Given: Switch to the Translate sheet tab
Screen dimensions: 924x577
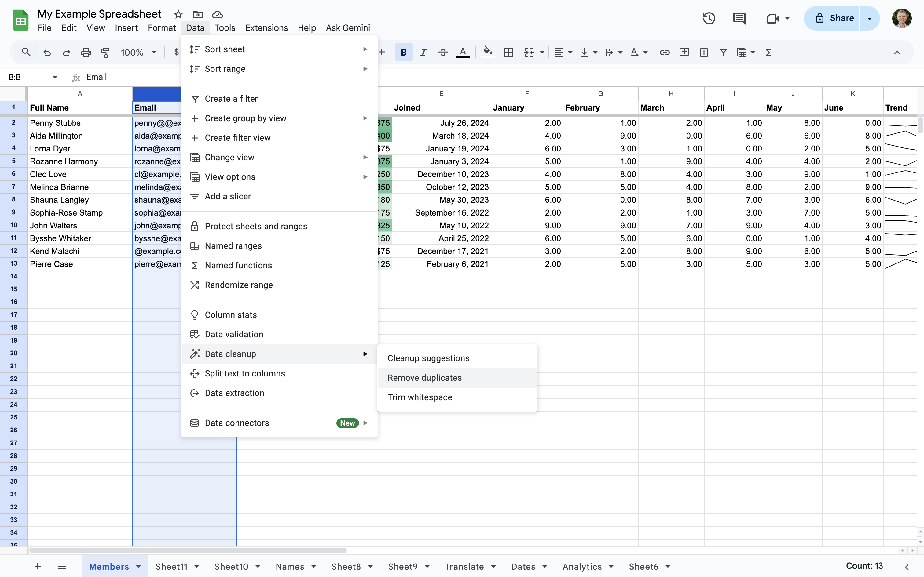Looking at the screenshot, I should point(464,567).
